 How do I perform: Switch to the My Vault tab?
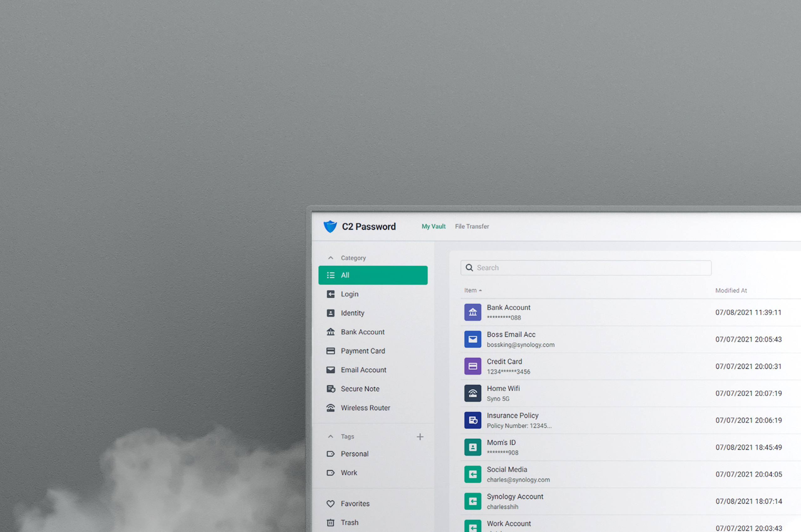(433, 226)
